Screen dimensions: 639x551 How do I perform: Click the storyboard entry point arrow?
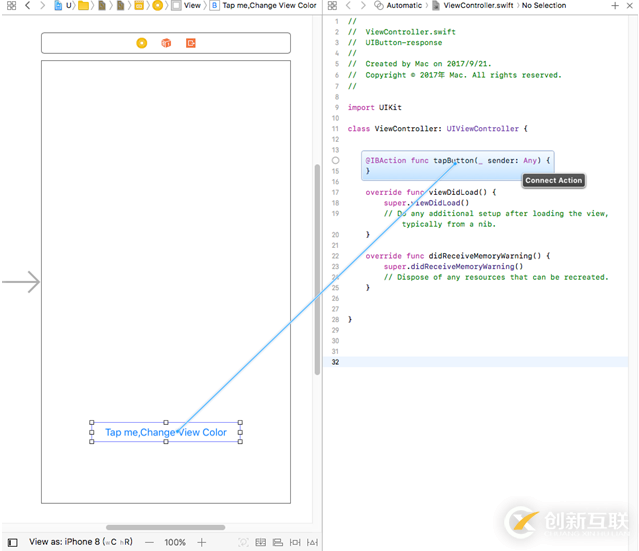[x=21, y=282]
